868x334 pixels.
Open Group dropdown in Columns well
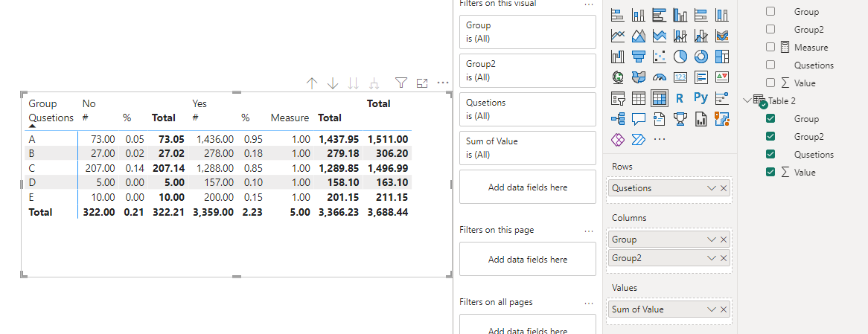(x=712, y=240)
